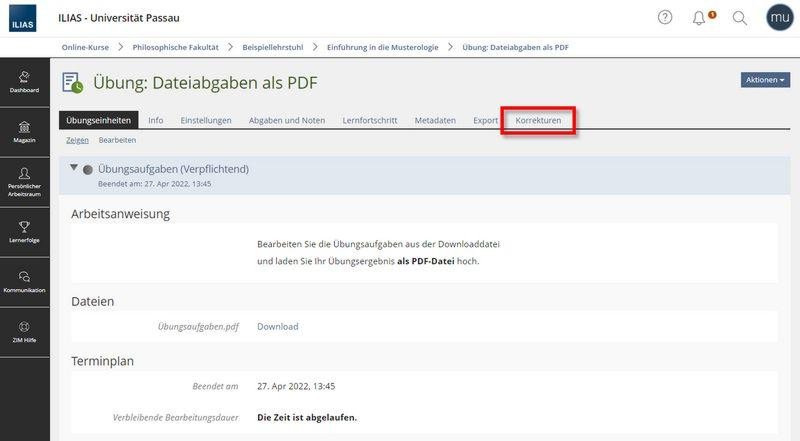Viewport: 800px width, 441px height.
Task: Collapse the Übungsaufgaben (Verpflichtend) section
Action: [x=74, y=169]
